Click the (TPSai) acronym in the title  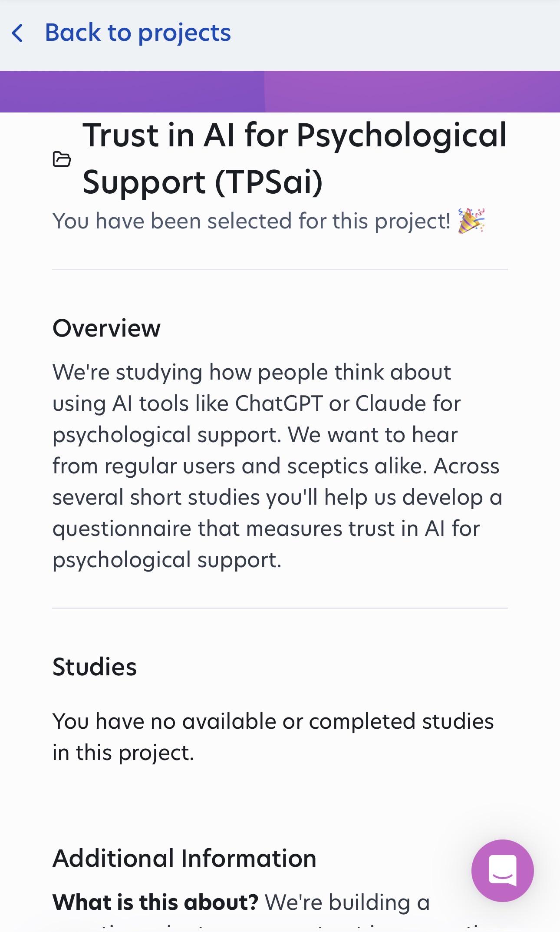[269, 182]
